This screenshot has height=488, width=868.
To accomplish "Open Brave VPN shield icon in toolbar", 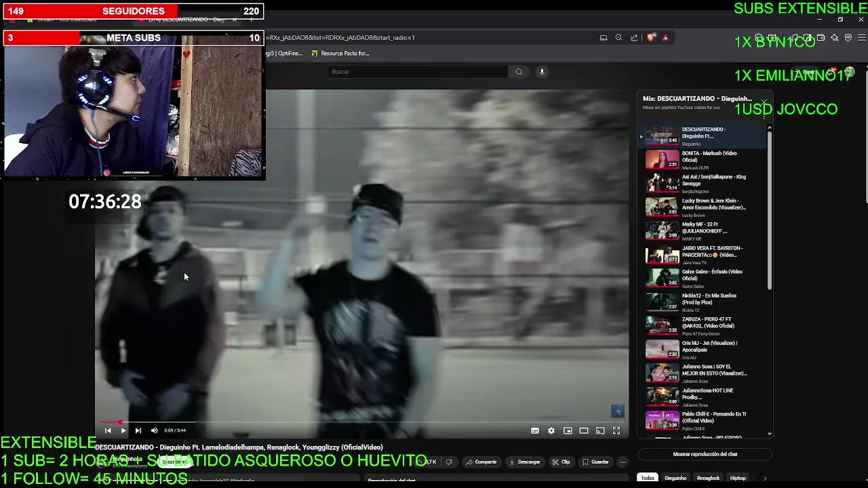I will point(848,38).
